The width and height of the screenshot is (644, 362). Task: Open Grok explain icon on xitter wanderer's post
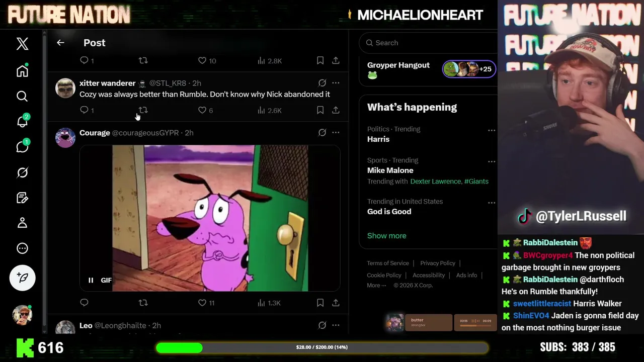point(322,83)
